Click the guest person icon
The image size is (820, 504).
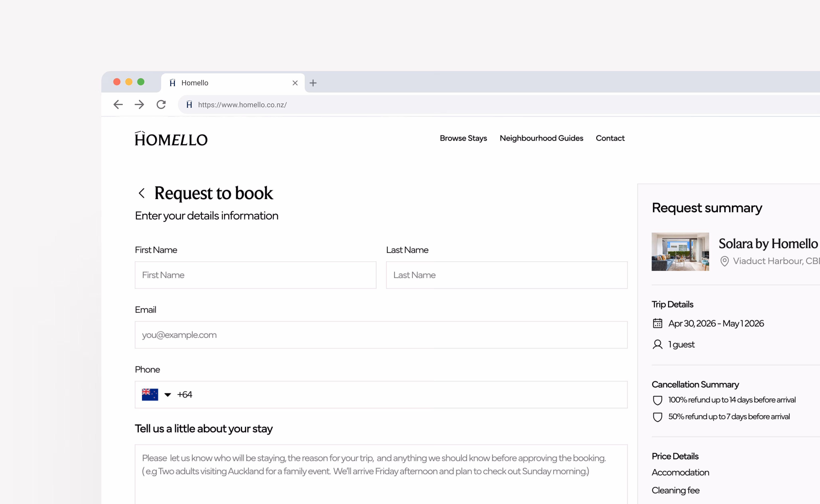(658, 344)
